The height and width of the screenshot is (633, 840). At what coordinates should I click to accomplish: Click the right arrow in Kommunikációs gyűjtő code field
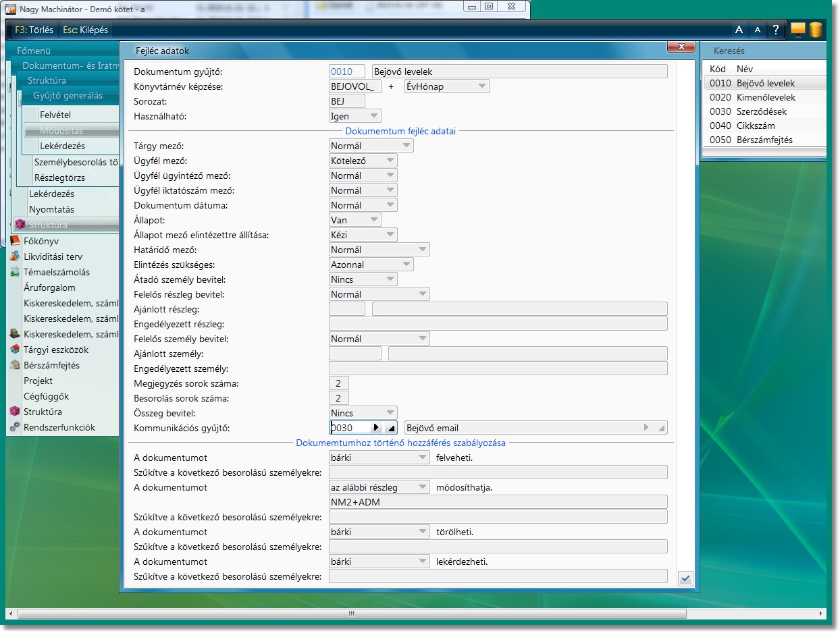click(376, 428)
